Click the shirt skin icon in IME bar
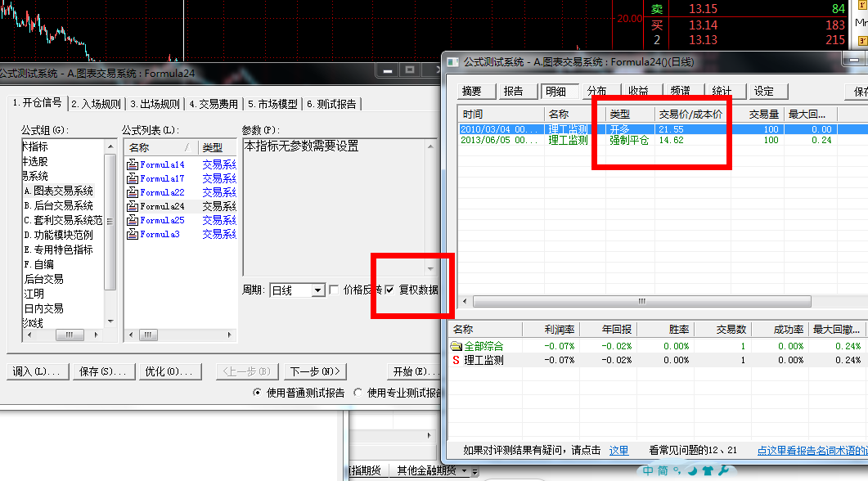The image size is (868, 481). tap(708, 470)
